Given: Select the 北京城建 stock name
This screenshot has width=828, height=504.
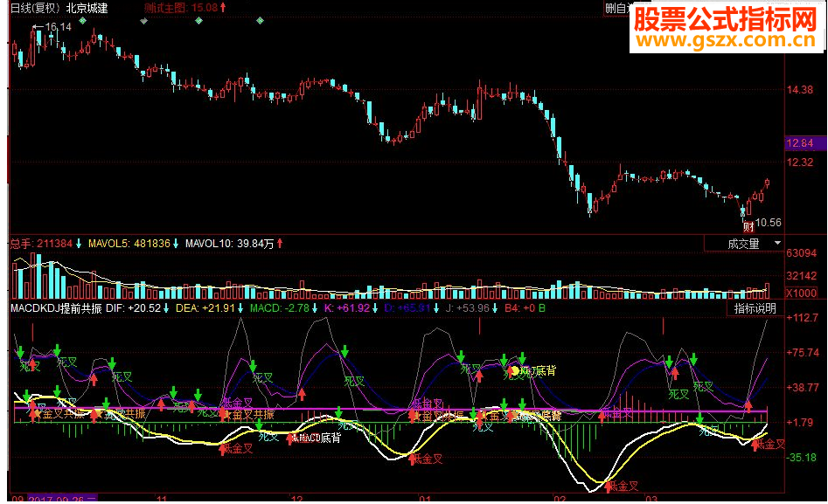Looking at the screenshot, I should (87, 8).
